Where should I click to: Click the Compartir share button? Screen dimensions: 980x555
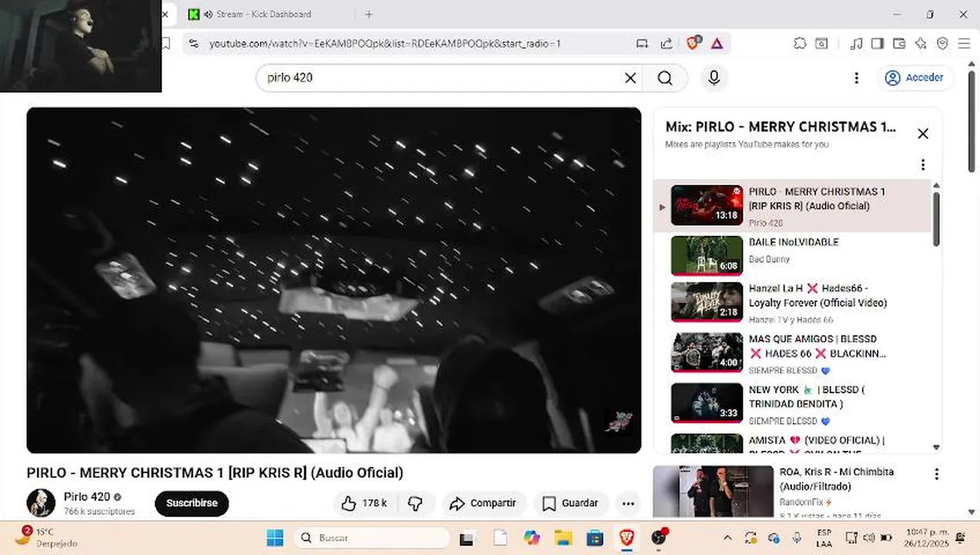click(x=483, y=503)
